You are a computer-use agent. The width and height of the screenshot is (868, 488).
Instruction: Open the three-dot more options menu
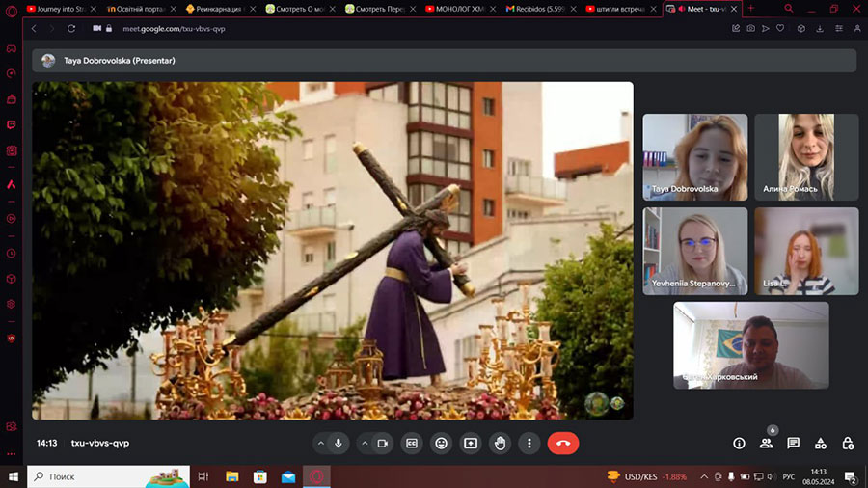tap(529, 444)
